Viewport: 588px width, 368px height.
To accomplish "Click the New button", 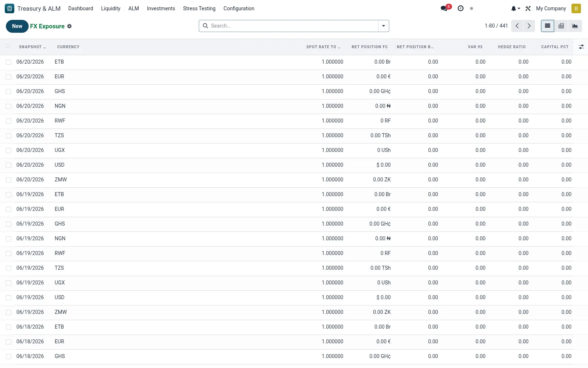I will coord(17,26).
